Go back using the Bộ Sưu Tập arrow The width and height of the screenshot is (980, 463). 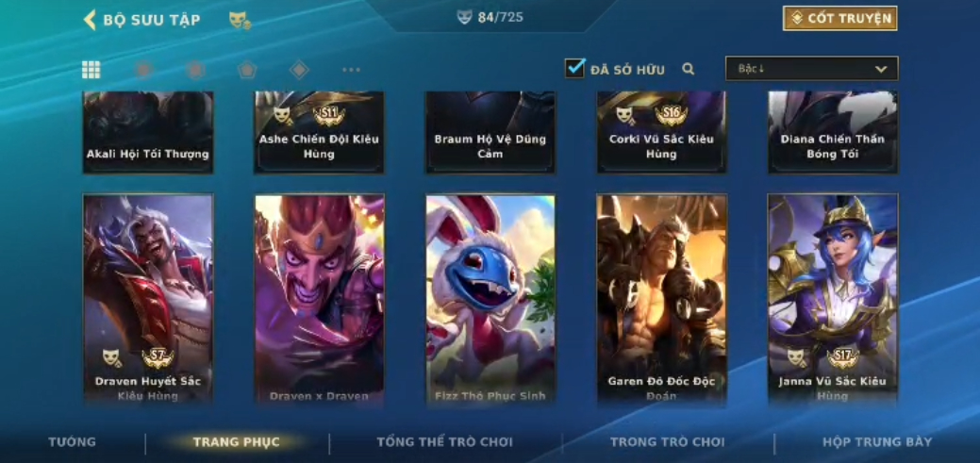[90, 20]
